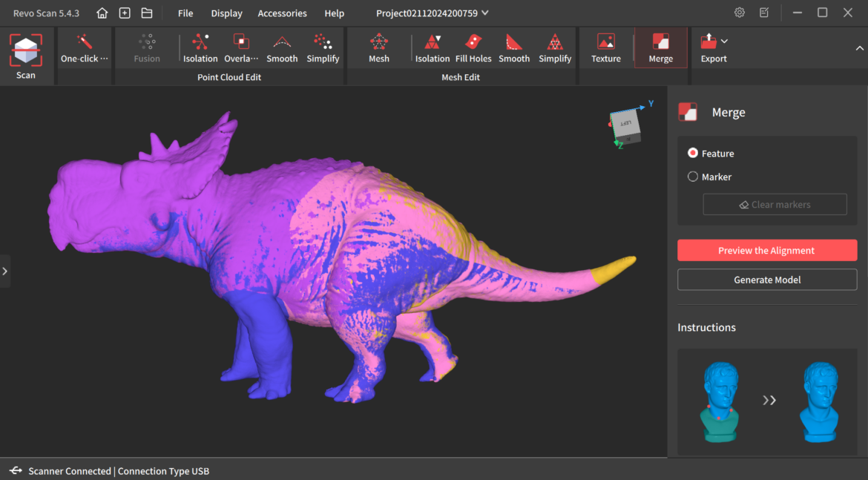Open the Scan mode button
This screenshot has height=480, width=868.
point(26,56)
